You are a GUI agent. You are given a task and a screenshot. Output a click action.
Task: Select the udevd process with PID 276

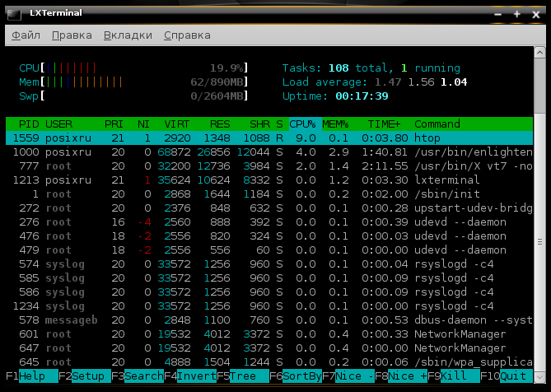coord(269,222)
